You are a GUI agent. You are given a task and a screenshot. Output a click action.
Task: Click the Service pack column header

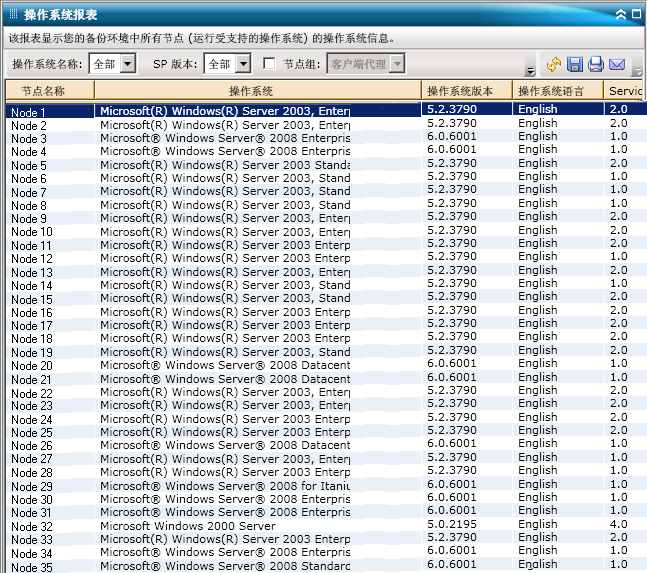[625, 91]
